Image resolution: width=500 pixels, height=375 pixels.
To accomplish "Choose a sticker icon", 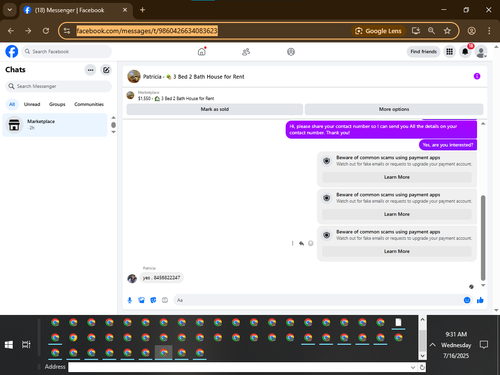I will (x=153, y=300).
